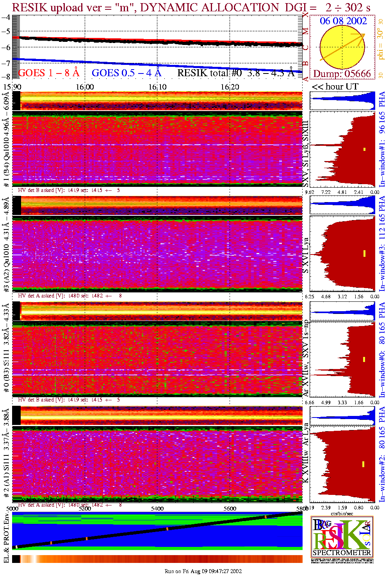Click yellow marker in In-window#1 red spectrum

coord(365,149)
